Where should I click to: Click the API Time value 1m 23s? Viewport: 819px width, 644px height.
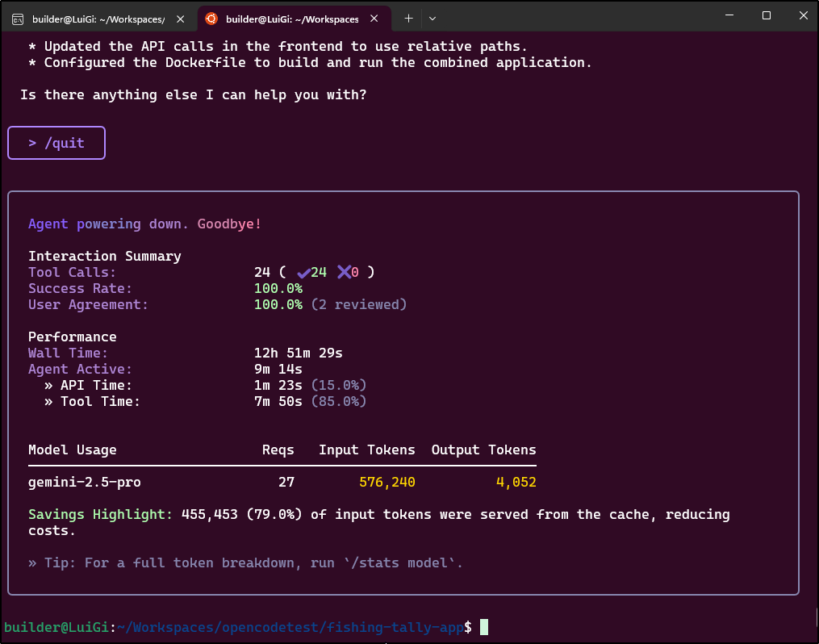point(278,386)
